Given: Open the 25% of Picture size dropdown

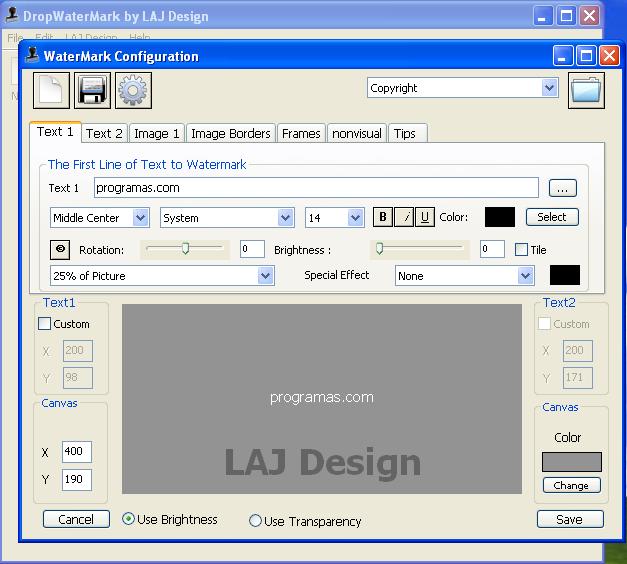Looking at the screenshot, I should click(x=266, y=276).
